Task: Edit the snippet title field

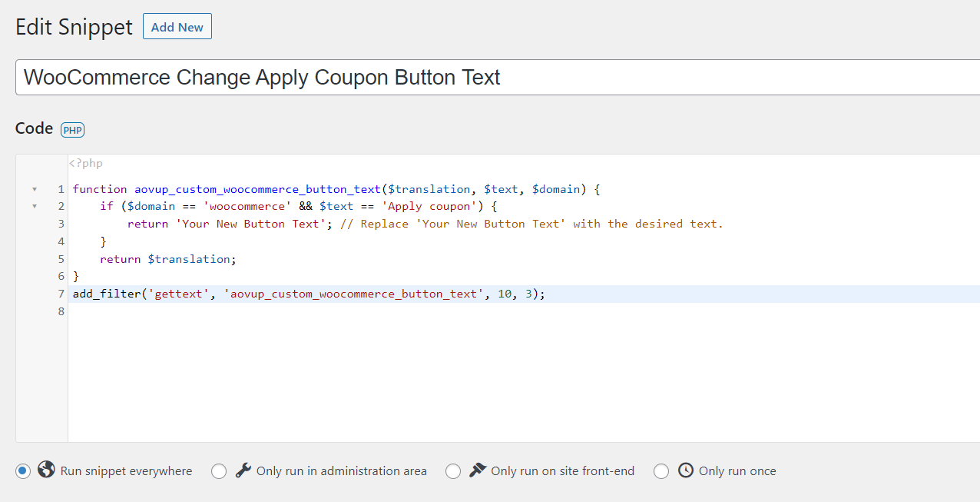Action: [x=498, y=77]
